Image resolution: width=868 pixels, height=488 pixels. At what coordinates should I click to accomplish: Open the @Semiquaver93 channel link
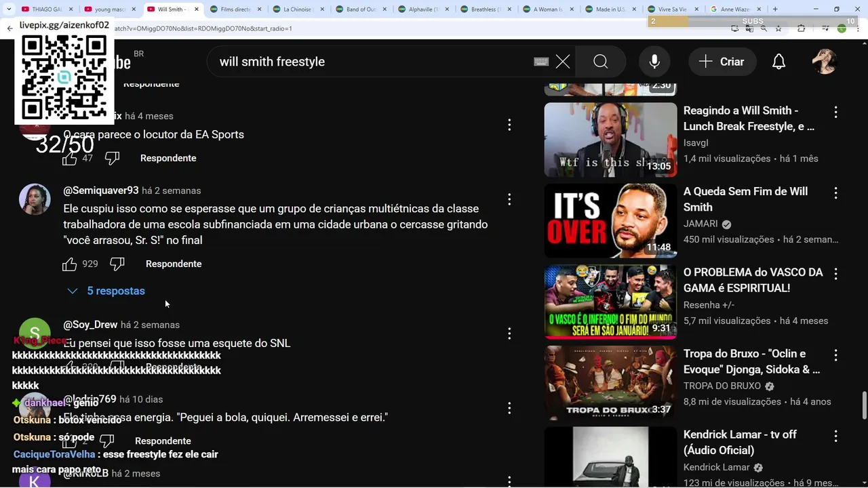(101, 191)
